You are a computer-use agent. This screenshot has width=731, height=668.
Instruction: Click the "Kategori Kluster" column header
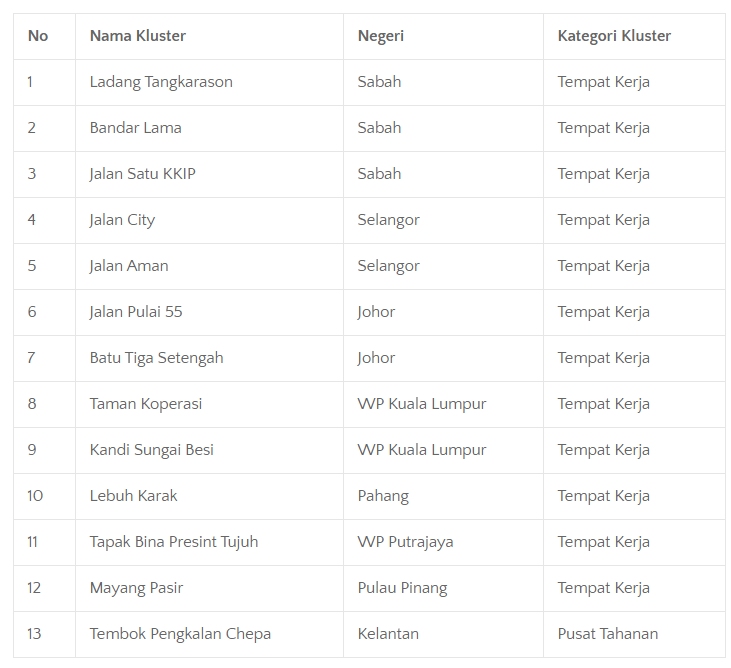(x=614, y=36)
